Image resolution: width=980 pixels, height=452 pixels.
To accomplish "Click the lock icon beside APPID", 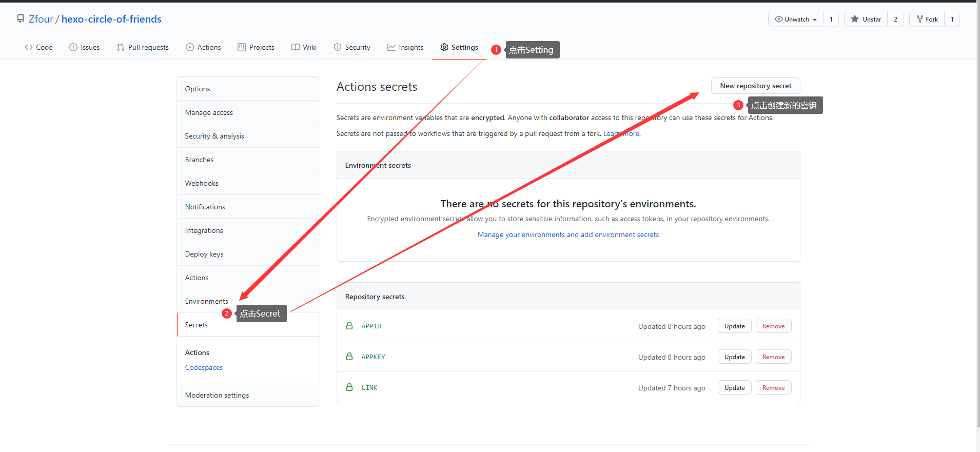I will coord(349,326).
